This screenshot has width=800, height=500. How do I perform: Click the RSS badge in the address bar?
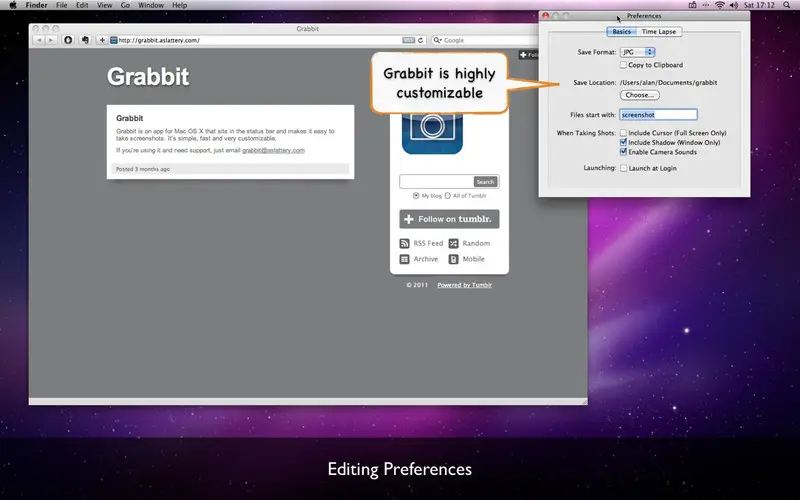[x=408, y=40]
